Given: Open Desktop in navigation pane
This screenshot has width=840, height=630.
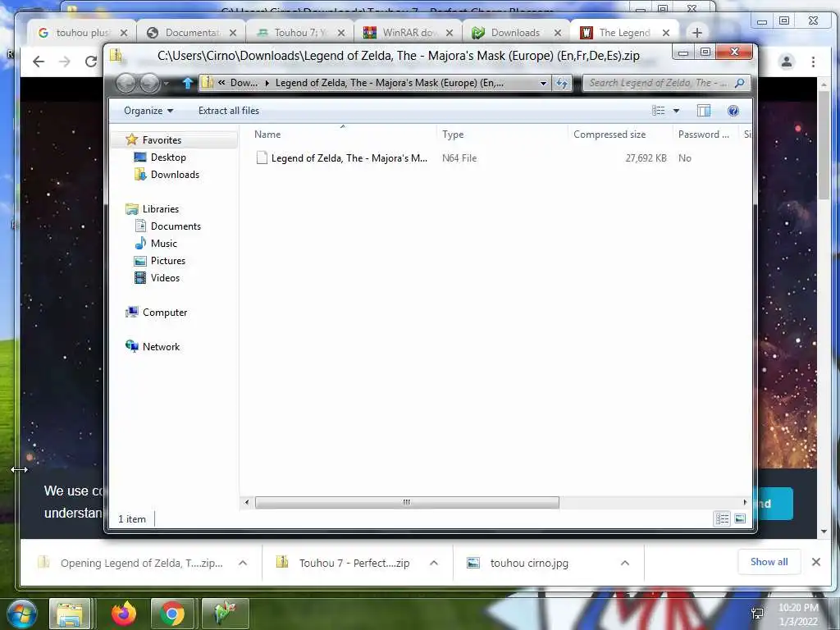Looking at the screenshot, I should pos(168,157).
